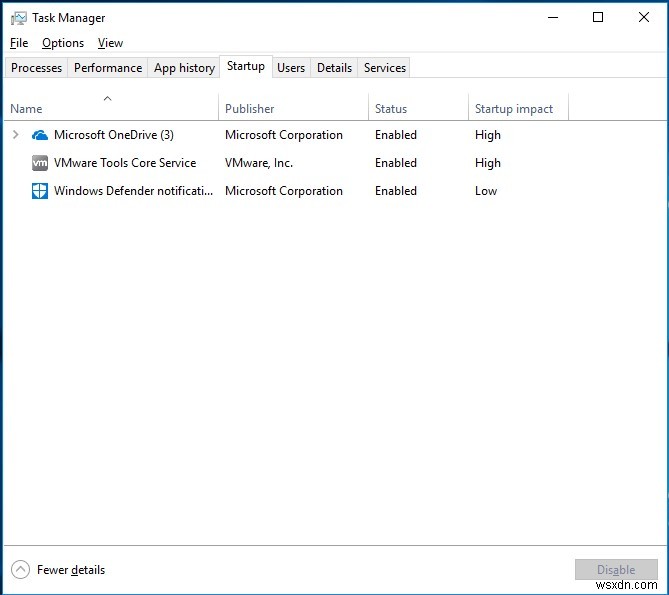
Task: Open the View menu
Action: [x=110, y=43]
